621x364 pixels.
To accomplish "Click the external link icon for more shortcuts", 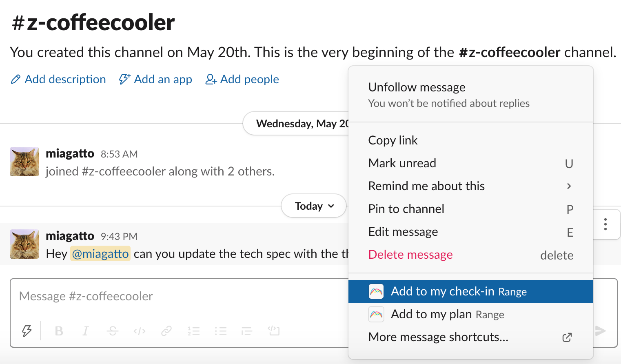I will [567, 337].
